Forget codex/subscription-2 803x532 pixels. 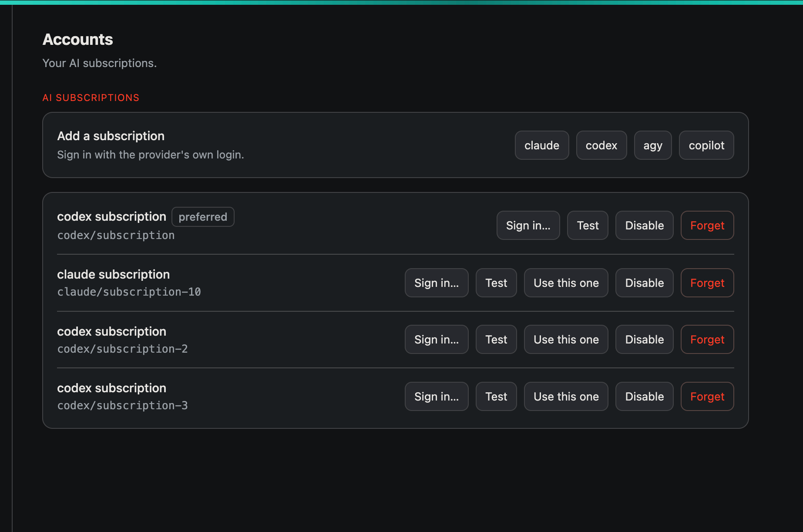pos(707,340)
